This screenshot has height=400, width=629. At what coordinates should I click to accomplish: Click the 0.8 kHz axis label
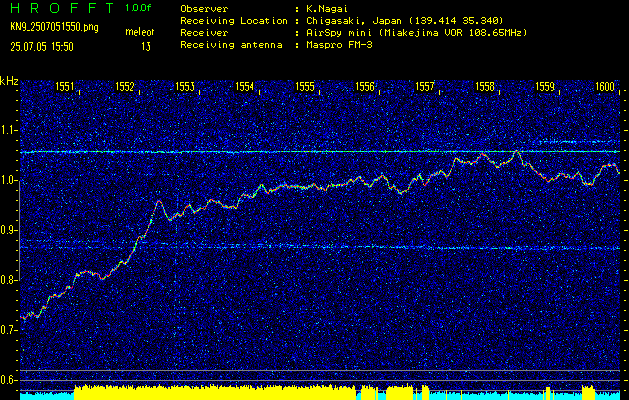[9, 280]
